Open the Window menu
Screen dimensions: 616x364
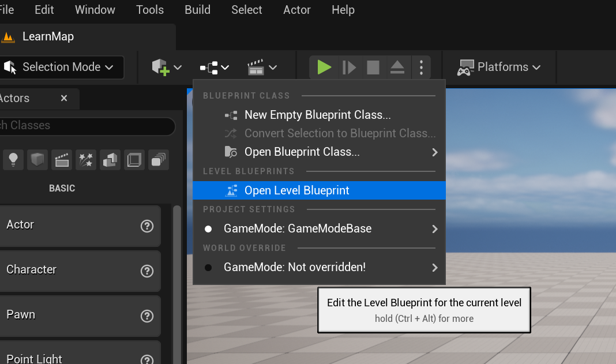click(95, 9)
